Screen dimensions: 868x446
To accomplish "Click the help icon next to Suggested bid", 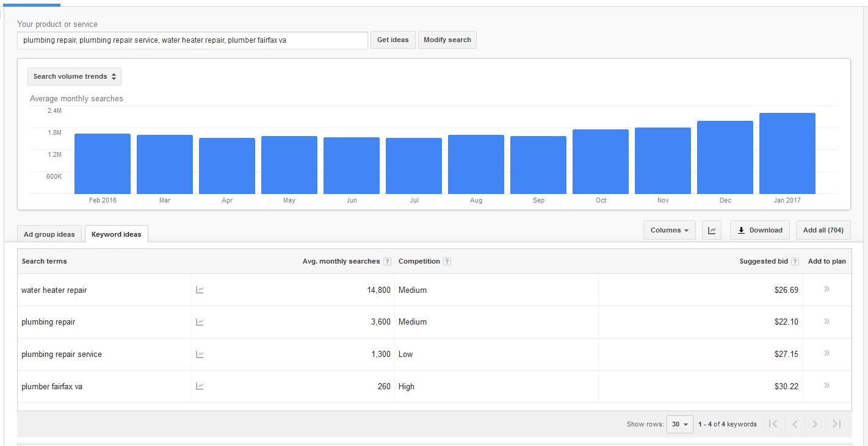I will [x=794, y=261].
